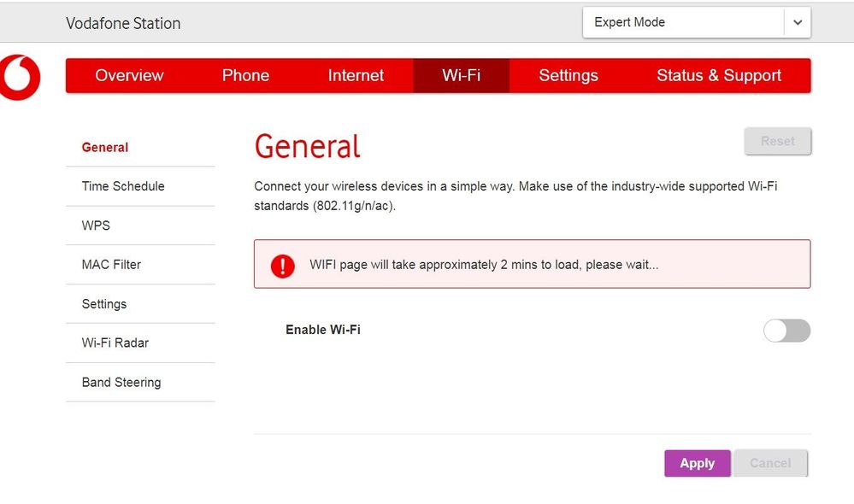This screenshot has width=854, height=504.
Task: Open Wi-Fi Radar in the sidebar
Action: [140, 343]
